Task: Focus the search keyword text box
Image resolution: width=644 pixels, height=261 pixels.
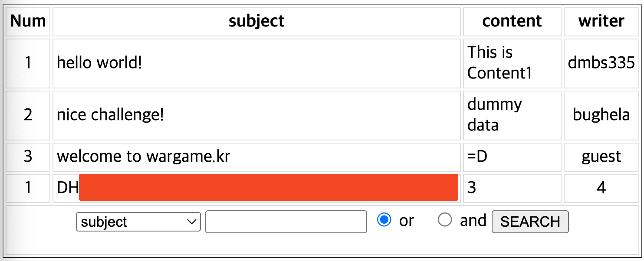Action: point(286,222)
